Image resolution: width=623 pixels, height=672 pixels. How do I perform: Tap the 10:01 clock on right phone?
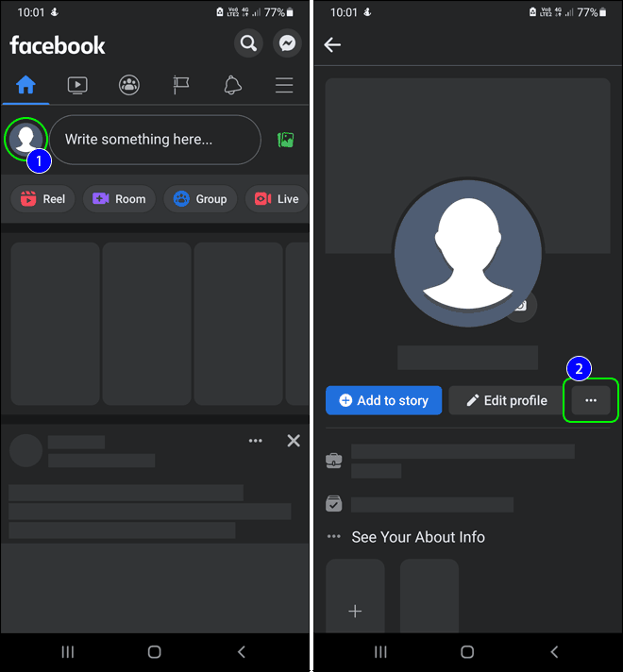click(344, 12)
